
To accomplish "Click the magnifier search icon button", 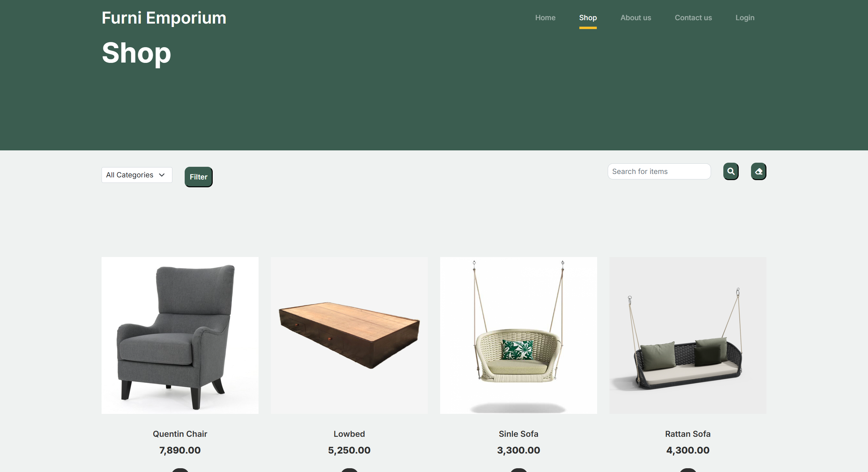I will (x=731, y=171).
